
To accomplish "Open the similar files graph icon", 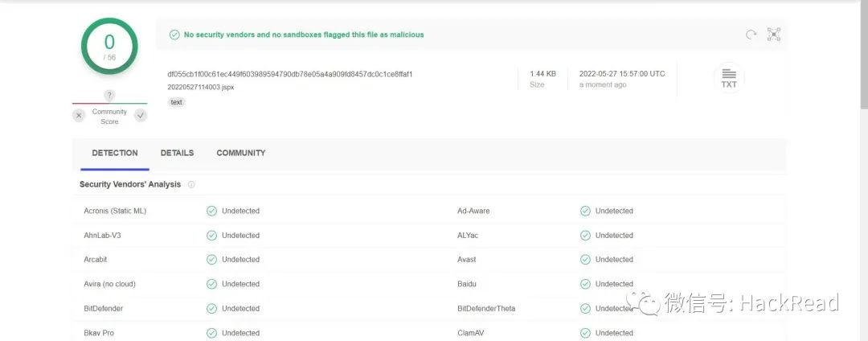I will pos(774,35).
